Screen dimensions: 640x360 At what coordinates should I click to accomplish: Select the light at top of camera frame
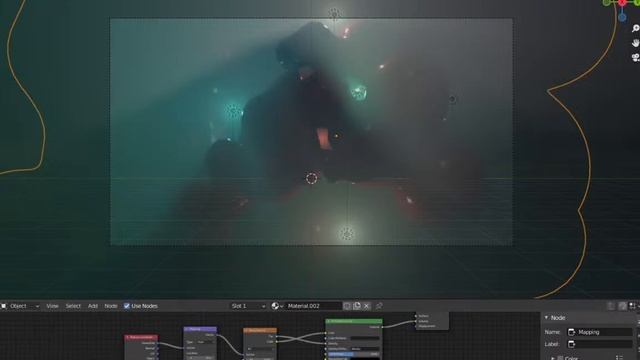[x=334, y=14]
